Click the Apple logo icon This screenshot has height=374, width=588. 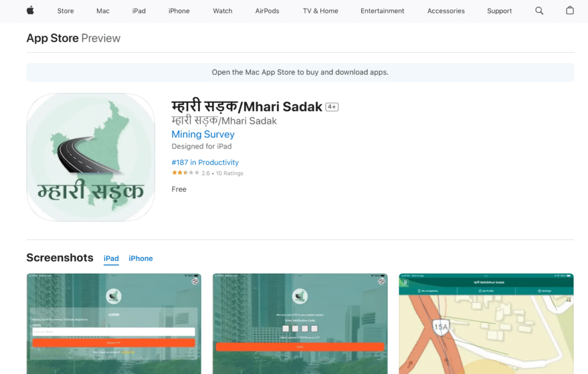click(30, 10)
